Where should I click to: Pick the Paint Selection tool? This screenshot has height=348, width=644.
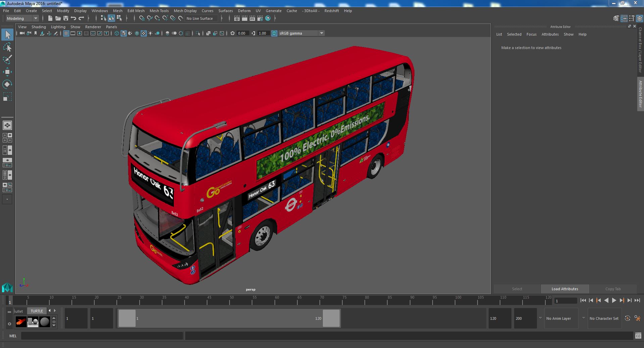(7, 59)
